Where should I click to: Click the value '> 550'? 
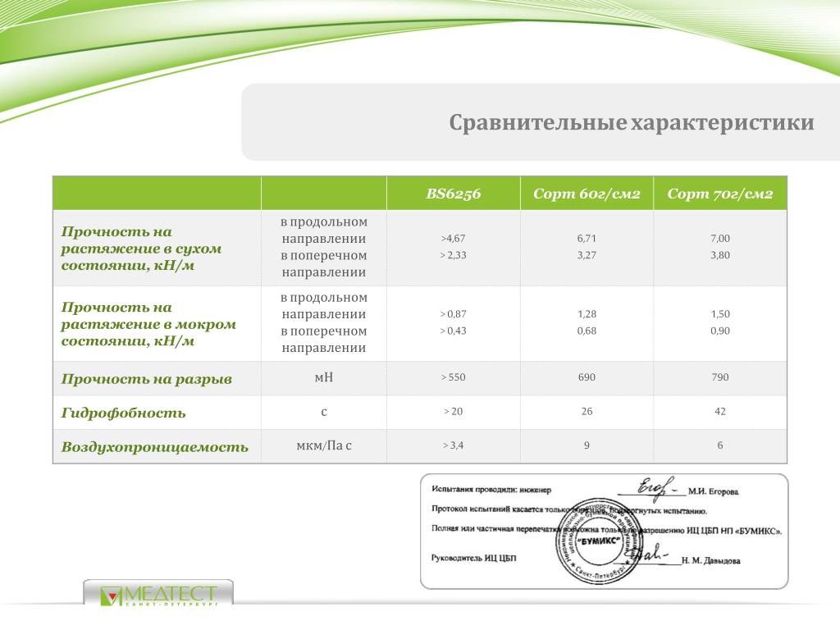453,377
